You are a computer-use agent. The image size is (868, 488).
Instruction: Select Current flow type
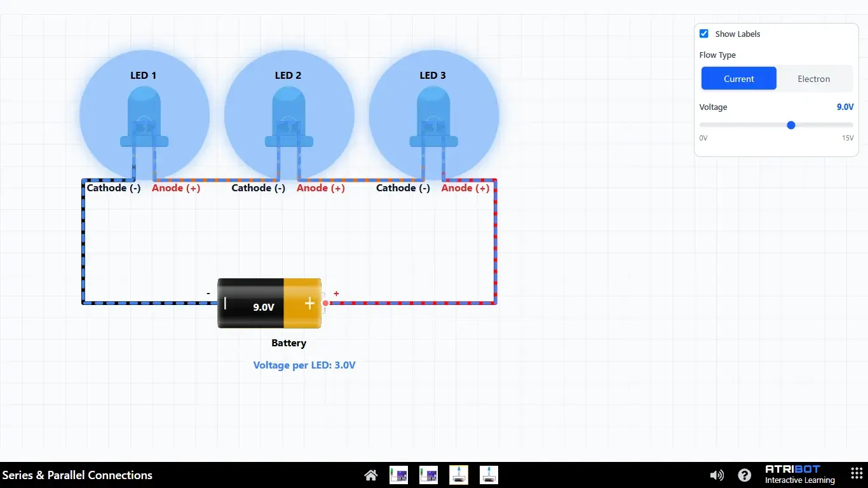(739, 79)
